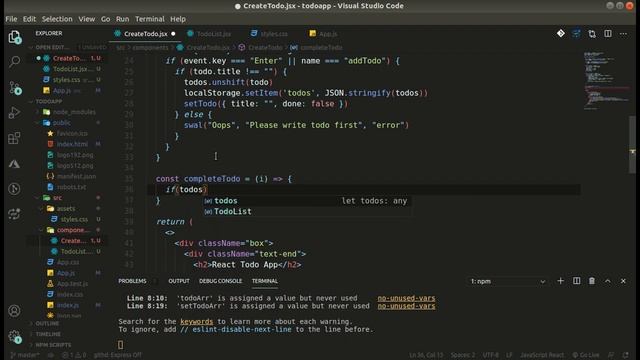
Task: Click the keywords link in terminal
Action: (x=196, y=321)
